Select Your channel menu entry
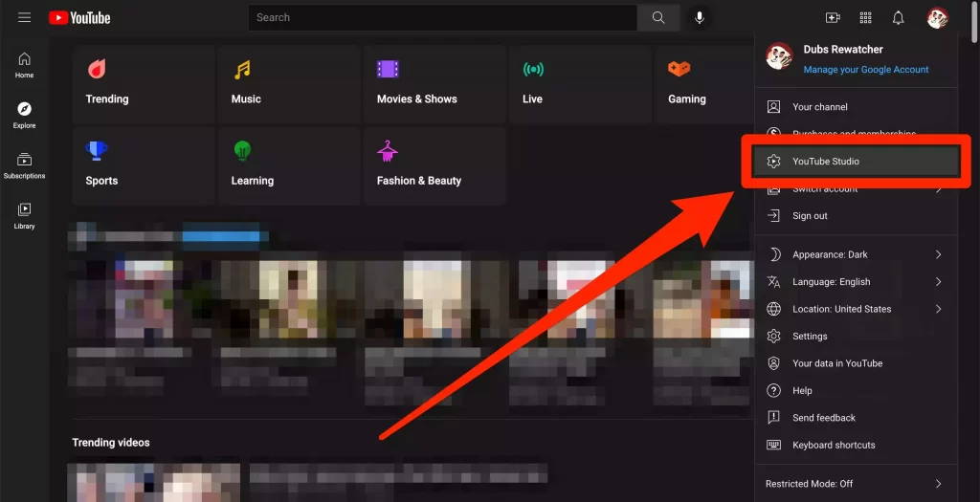Screen dimensions: 980x502 coord(857,107)
